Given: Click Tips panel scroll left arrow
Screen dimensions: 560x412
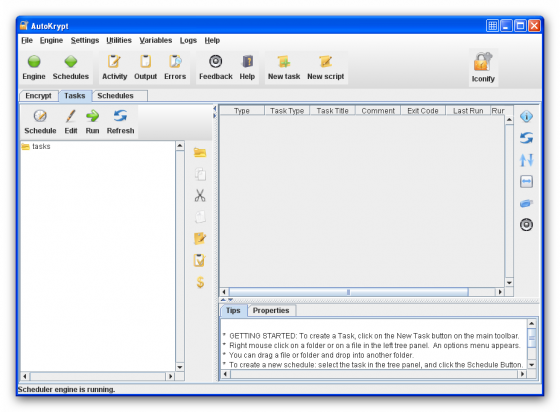Looking at the screenshot, I should click(225, 374).
